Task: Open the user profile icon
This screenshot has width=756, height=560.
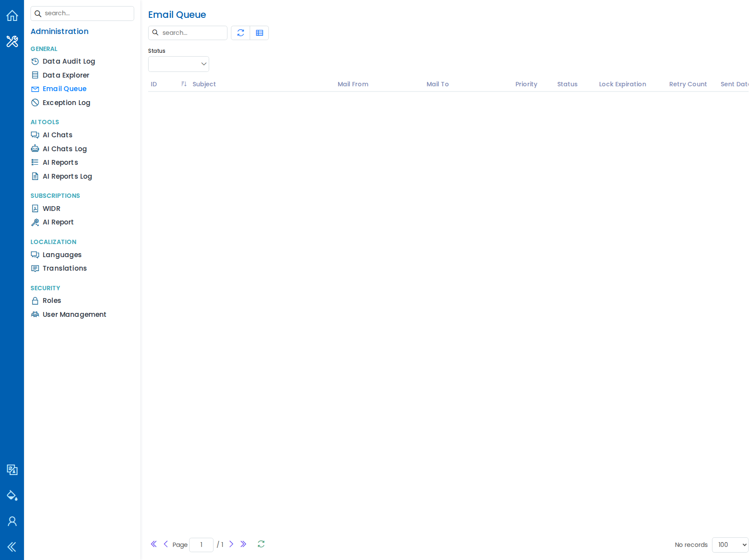Action: 12,521
